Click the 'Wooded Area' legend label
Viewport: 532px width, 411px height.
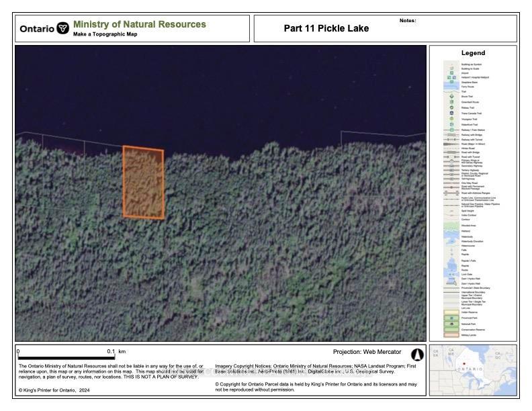tap(469, 226)
